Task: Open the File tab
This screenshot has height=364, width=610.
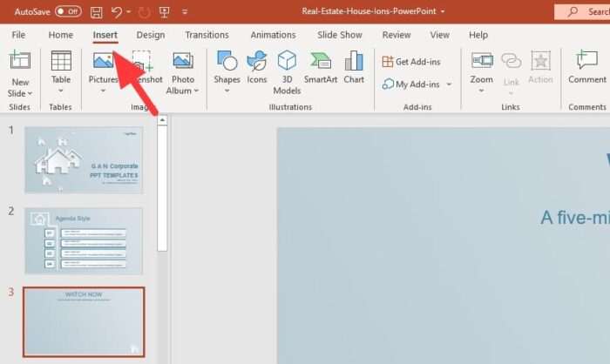Action: click(x=18, y=35)
